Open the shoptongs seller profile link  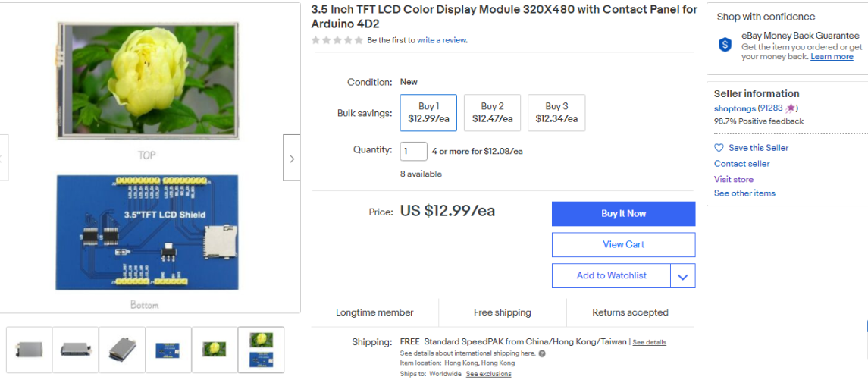pos(735,108)
